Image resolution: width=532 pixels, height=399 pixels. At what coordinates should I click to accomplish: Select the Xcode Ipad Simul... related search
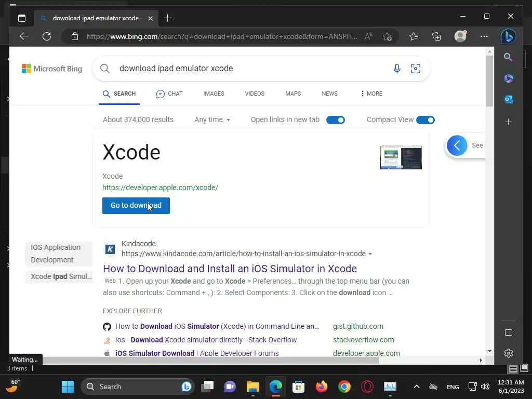tap(58, 276)
